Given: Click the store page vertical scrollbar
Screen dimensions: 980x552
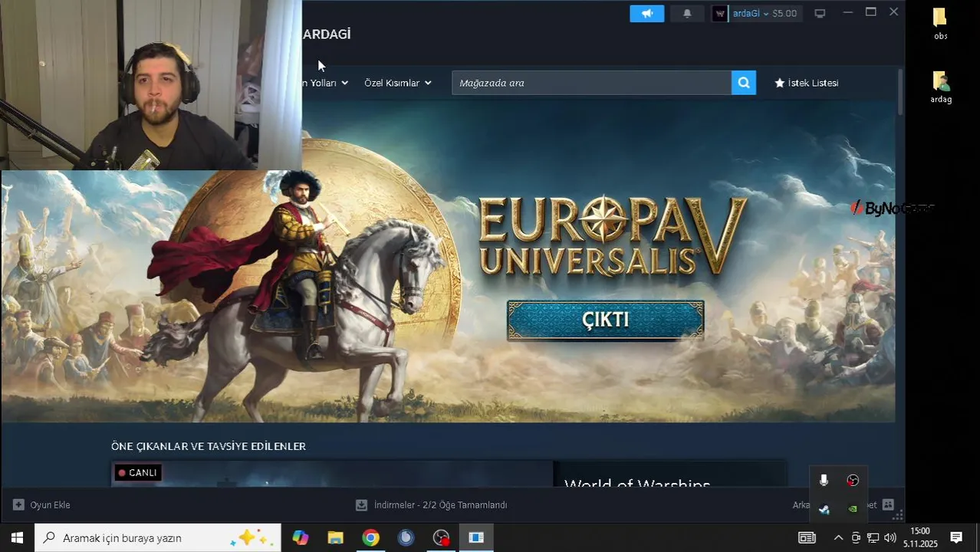Looking at the screenshot, I should pyautogui.click(x=900, y=92).
